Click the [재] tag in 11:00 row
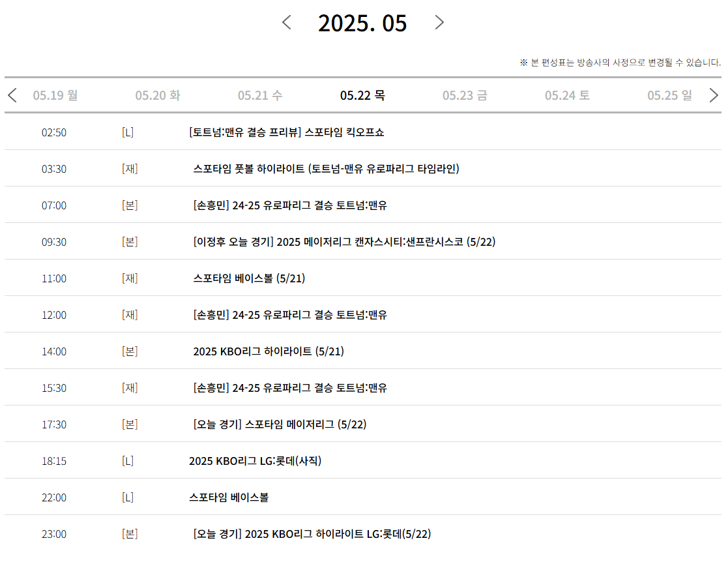 pyautogui.click(x=130, y=278)
